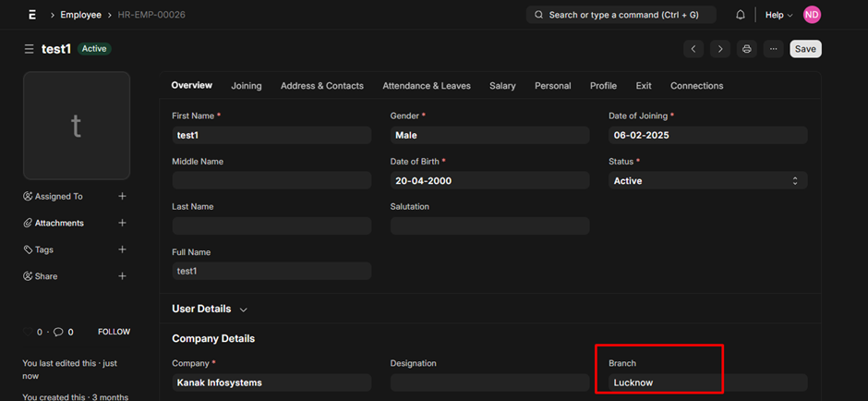Click the Last Name field
The width and height of the screenshot is (868, 401).
point(271,225)
